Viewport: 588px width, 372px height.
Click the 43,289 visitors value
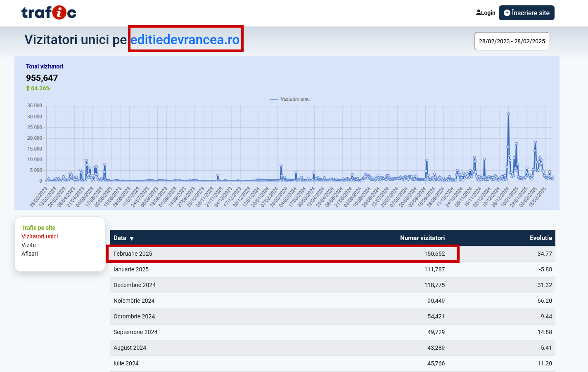pyautogui.click(x=436, y=348)
